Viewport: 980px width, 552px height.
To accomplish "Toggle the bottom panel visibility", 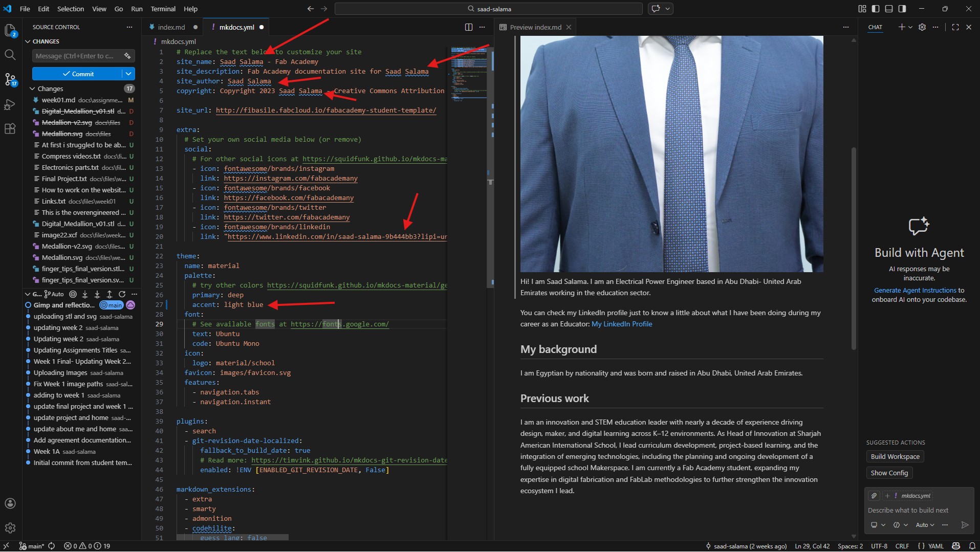I will tap(889, 9).
